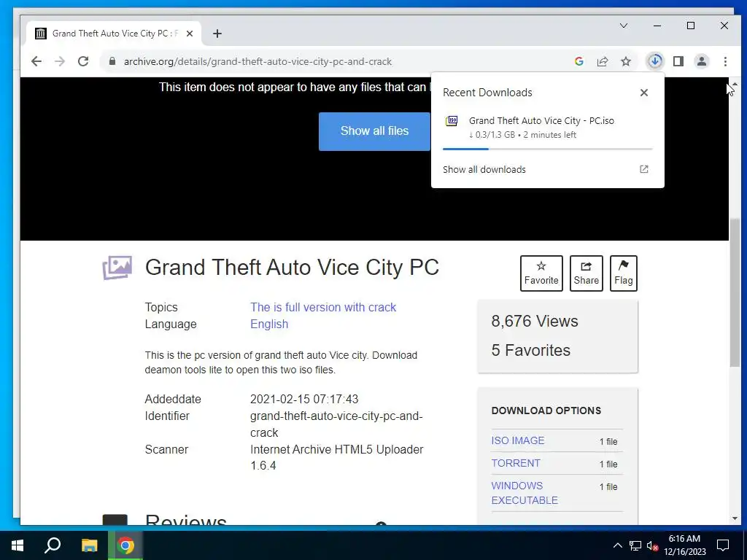747x560 pixels.
Task: Flag this item with the Flag button
Action: tap(623, 273)
